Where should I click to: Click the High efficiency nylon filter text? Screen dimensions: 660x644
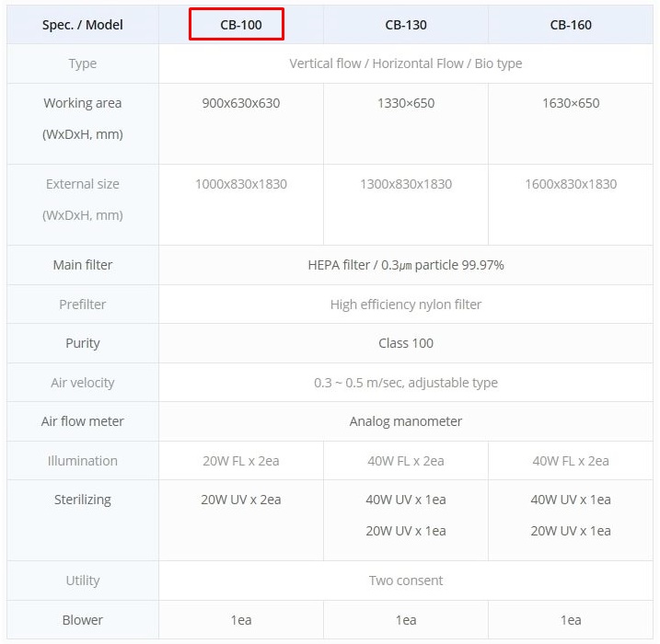(405, 304)
